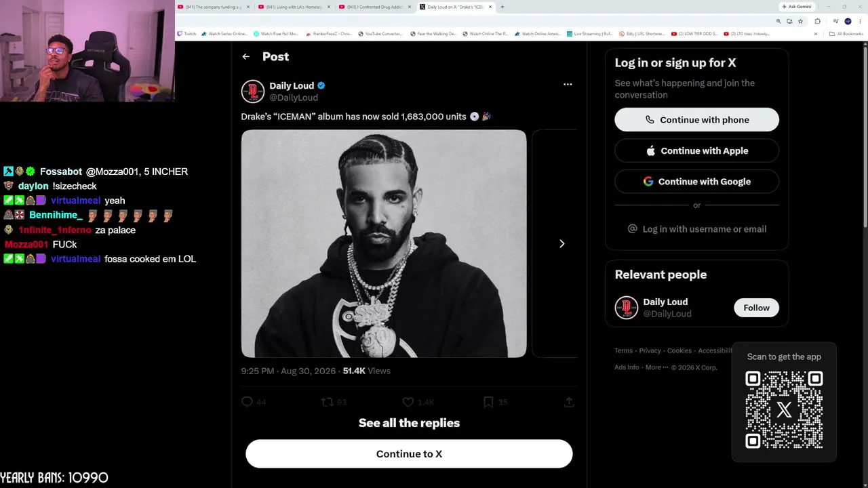Open the Drake portrait image
The width and height of the screenshot is (868, 488).
[384, 243]
